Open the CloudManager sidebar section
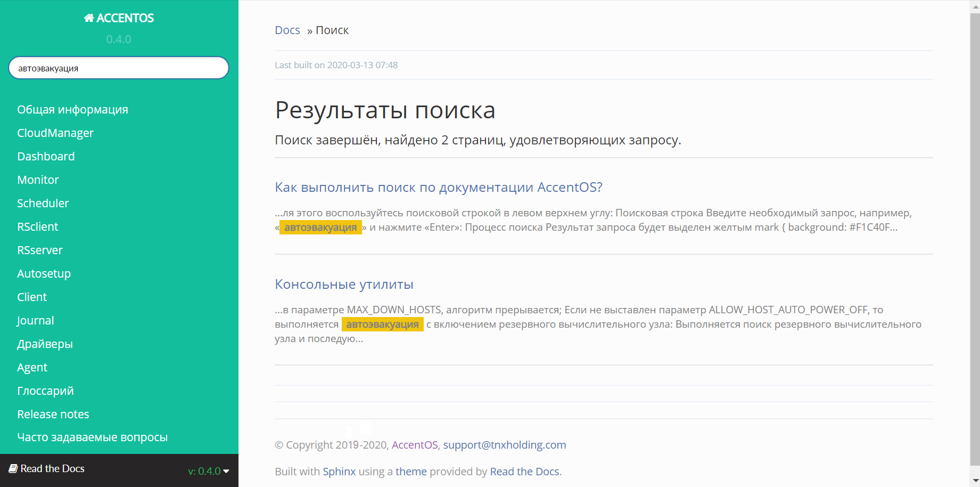980x487 pixels. (x=55, y=133)
